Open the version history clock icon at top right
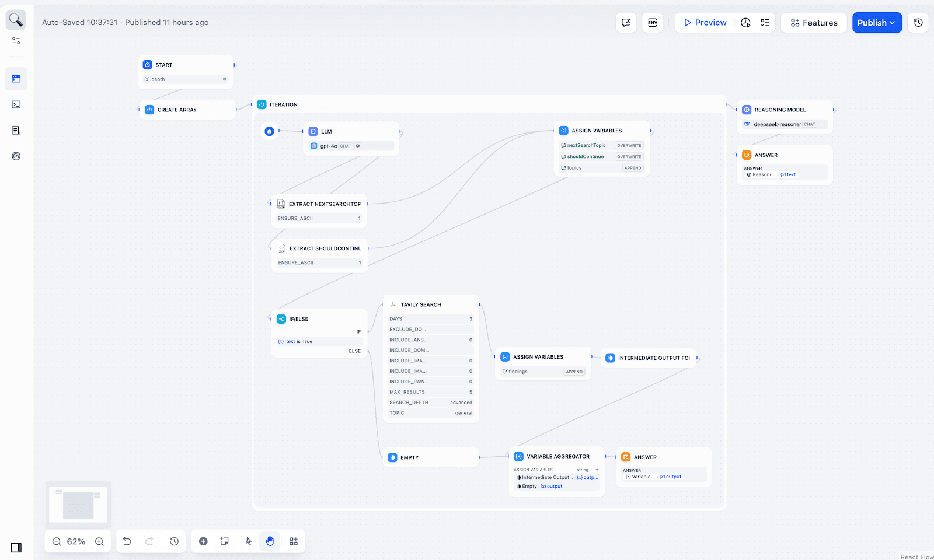 (x=918, y=23)
